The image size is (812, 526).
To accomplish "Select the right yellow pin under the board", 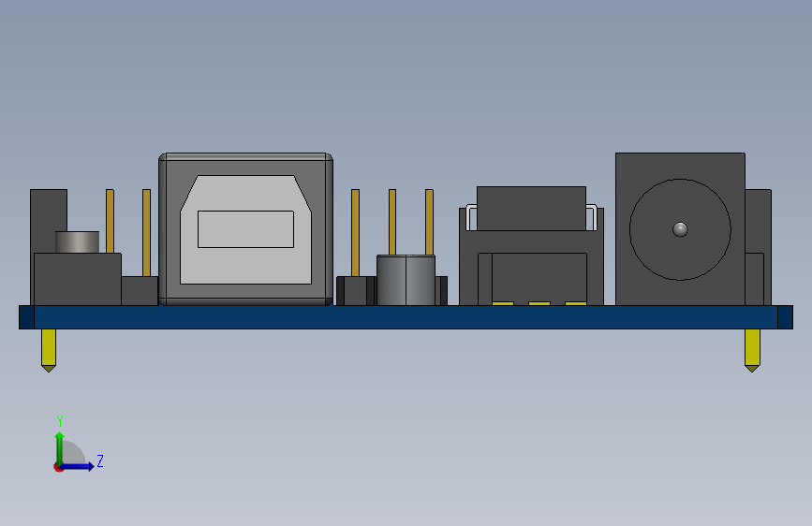I will pos(752,350).
